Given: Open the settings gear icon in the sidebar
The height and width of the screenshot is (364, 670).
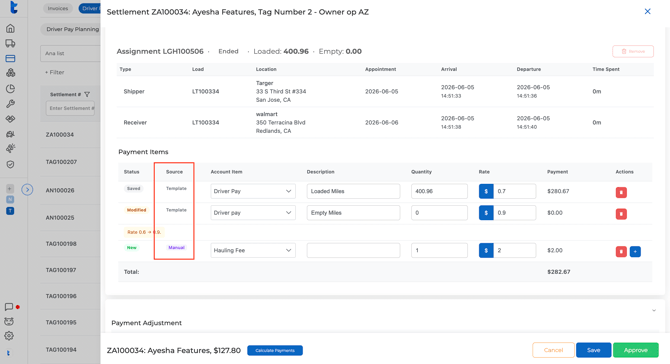Looking at the screenshot, I should tap(9, 336).
